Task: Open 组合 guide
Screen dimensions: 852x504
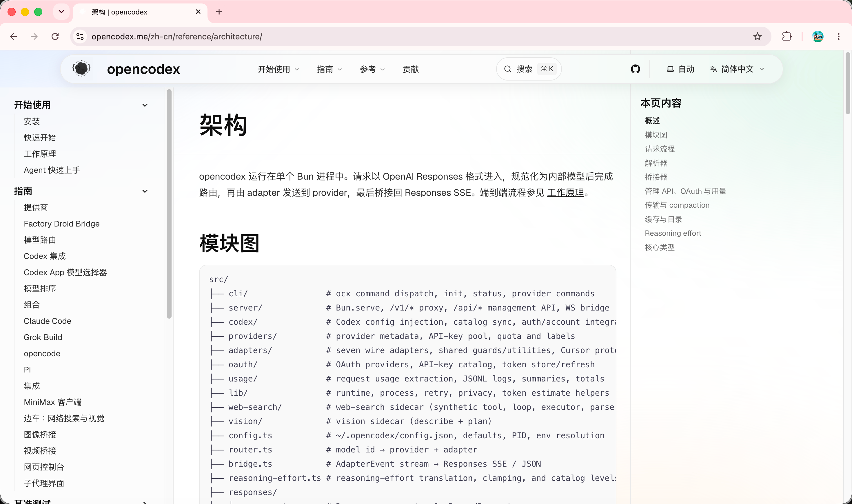Action: 32,305
